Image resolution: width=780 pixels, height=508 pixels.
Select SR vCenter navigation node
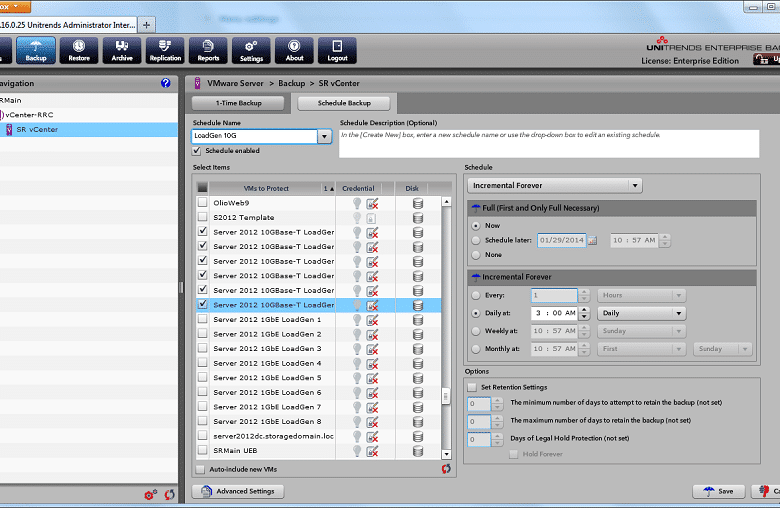pos(37,129)
